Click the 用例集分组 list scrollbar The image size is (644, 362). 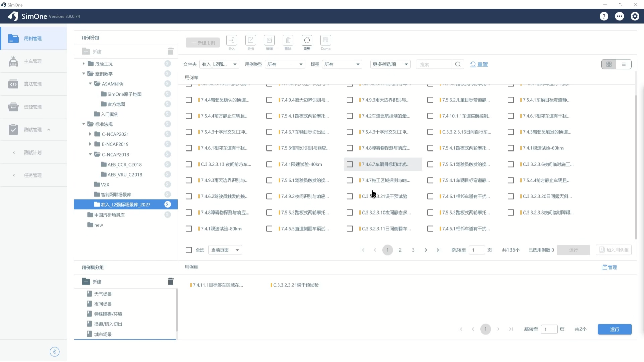[176, 310]
